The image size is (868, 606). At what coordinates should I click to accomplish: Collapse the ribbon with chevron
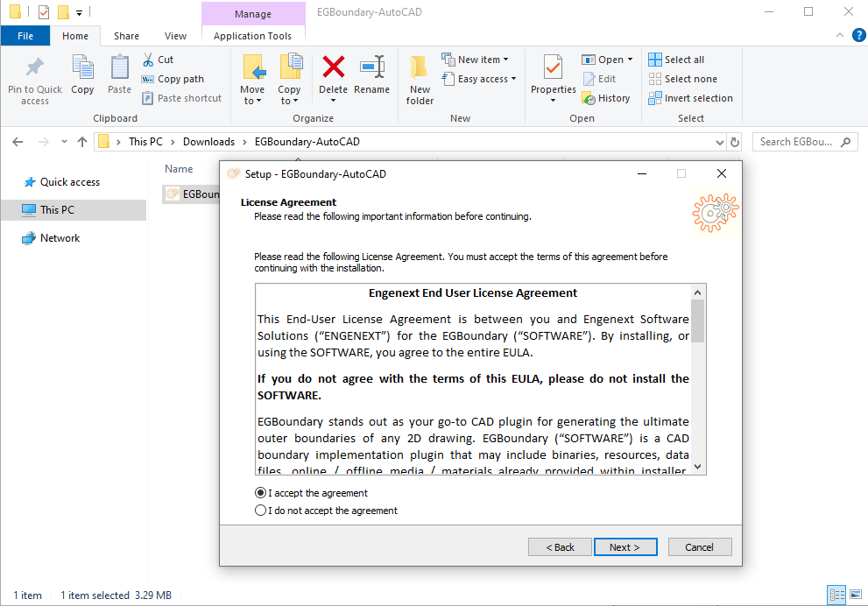pos(840,35)
